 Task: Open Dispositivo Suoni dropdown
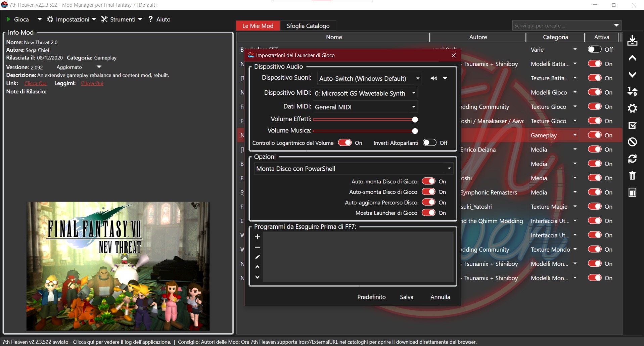[369, 78]
